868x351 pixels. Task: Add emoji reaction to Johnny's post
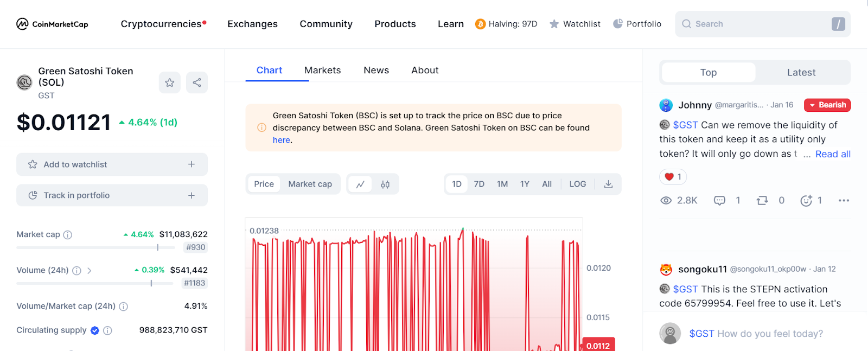click(x=806, y=201)
